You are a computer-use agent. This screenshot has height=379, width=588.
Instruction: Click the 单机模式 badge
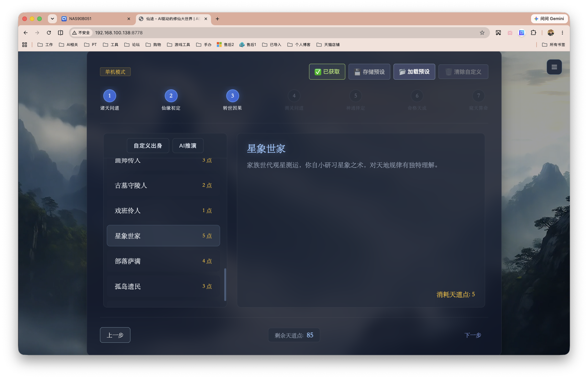pyautogui.click(x=115, y=72)
